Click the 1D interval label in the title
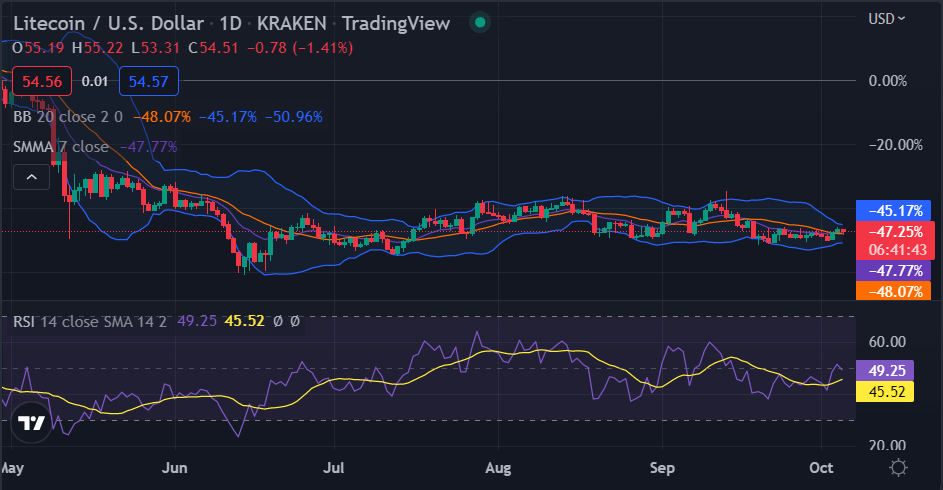The width and height of the screenshot is (943, 490). [230, 23]
